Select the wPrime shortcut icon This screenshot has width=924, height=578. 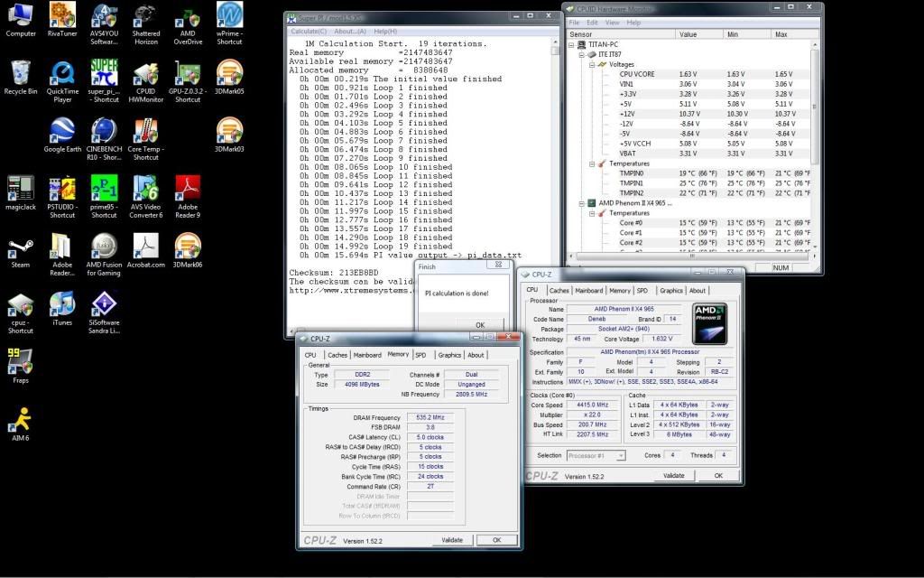(229, 23)
